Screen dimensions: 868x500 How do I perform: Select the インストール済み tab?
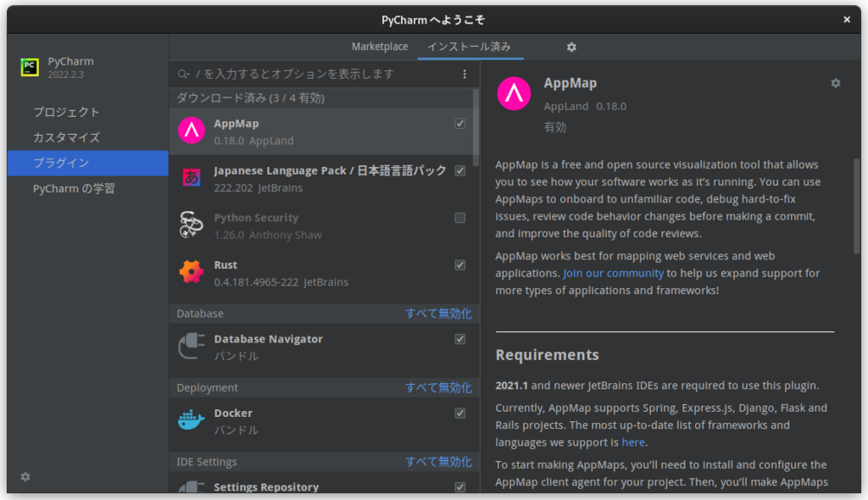pyautogui.click(x=470, y=47)
